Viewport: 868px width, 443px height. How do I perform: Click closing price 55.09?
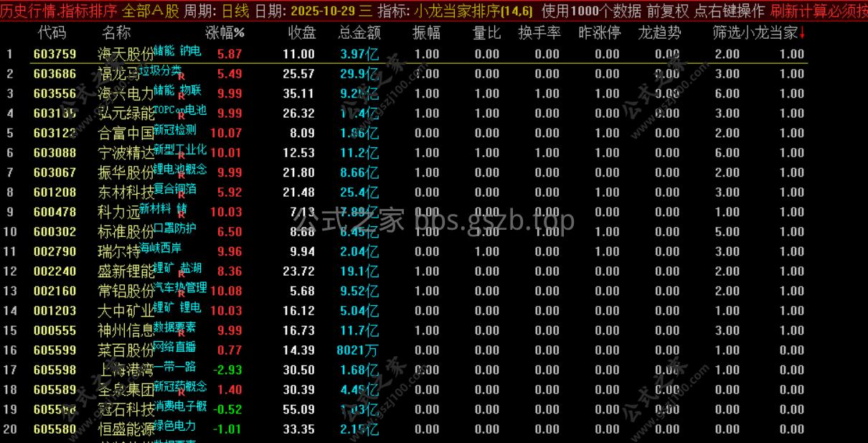(298, 409)
